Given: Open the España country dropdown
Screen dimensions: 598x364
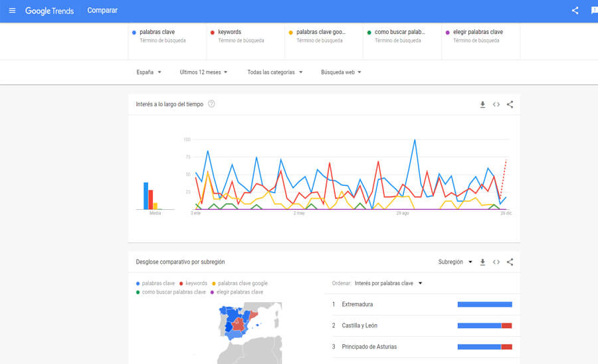Looking at the screenshot, I should point(149,72).
